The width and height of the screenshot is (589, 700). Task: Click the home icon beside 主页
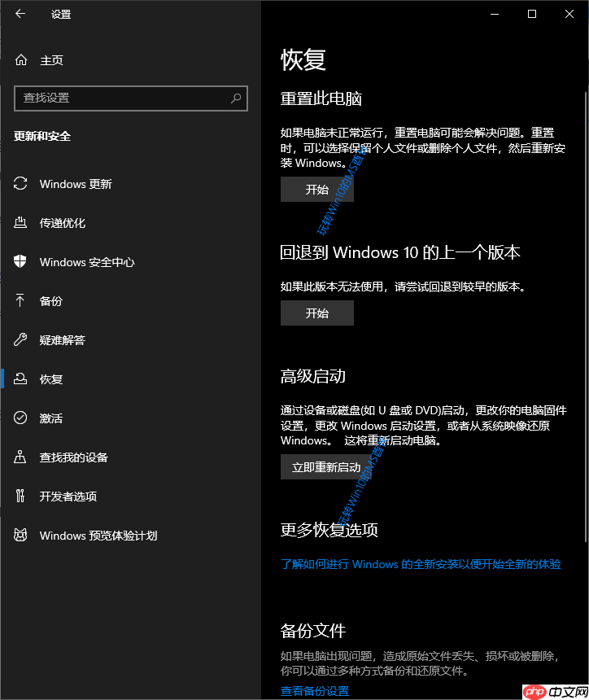[x=21, y=59]
